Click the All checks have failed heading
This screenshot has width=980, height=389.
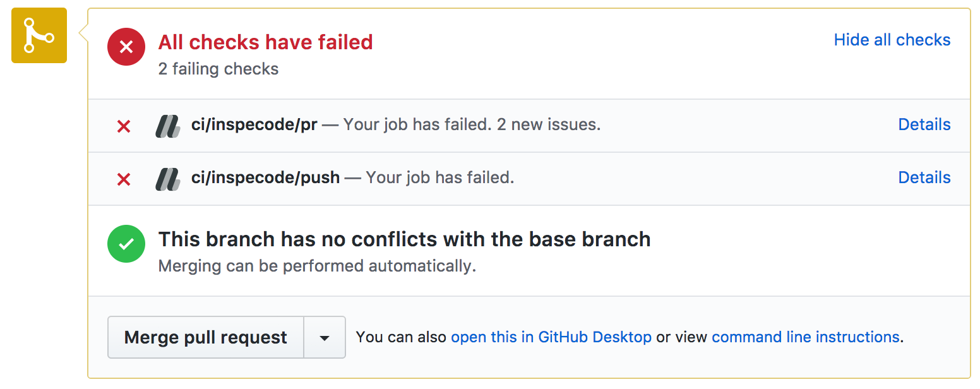[266, 42]
